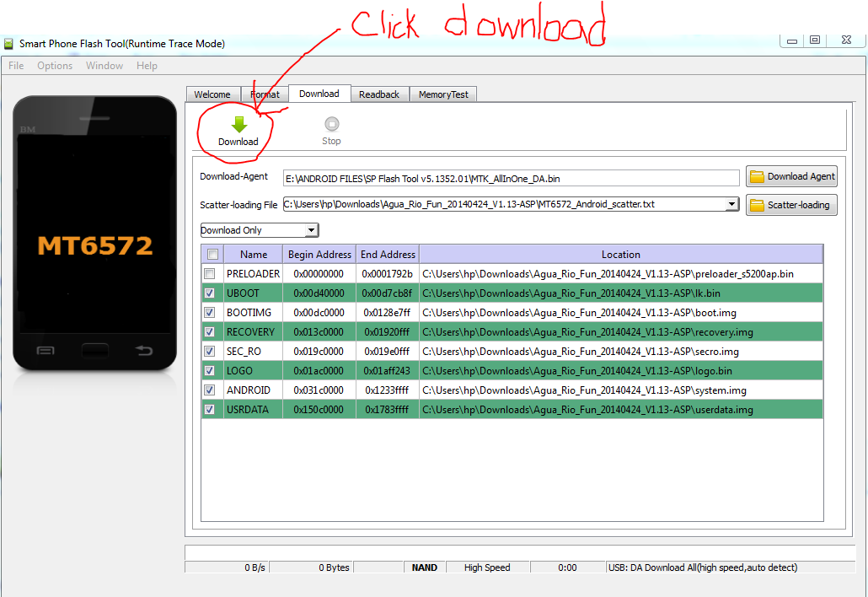Click the ANDROID name cell

pyautogui.click(x=253, y=390)
